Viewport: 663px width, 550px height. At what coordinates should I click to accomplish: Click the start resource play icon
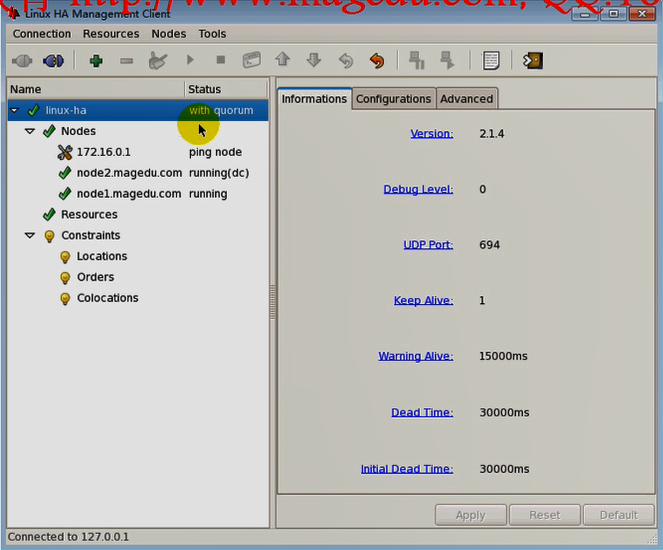[190, 60]
